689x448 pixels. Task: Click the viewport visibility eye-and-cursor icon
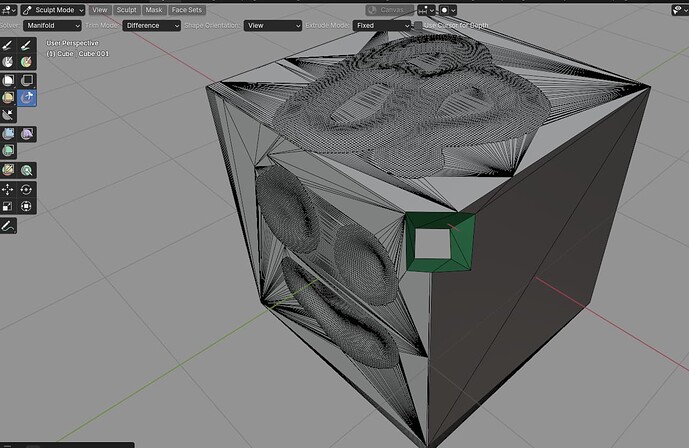tap(677, 10)
